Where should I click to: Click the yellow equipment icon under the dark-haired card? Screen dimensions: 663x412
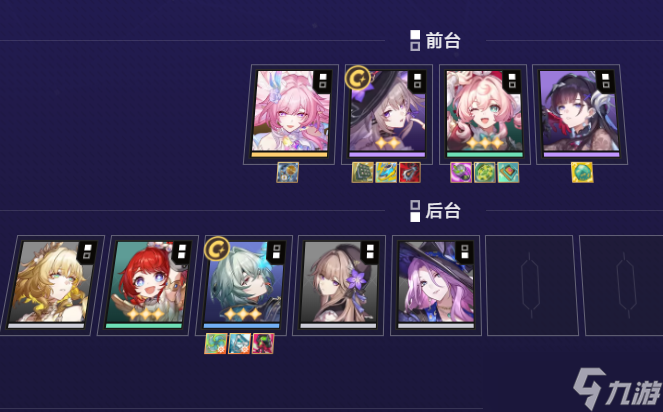[582, 173]
